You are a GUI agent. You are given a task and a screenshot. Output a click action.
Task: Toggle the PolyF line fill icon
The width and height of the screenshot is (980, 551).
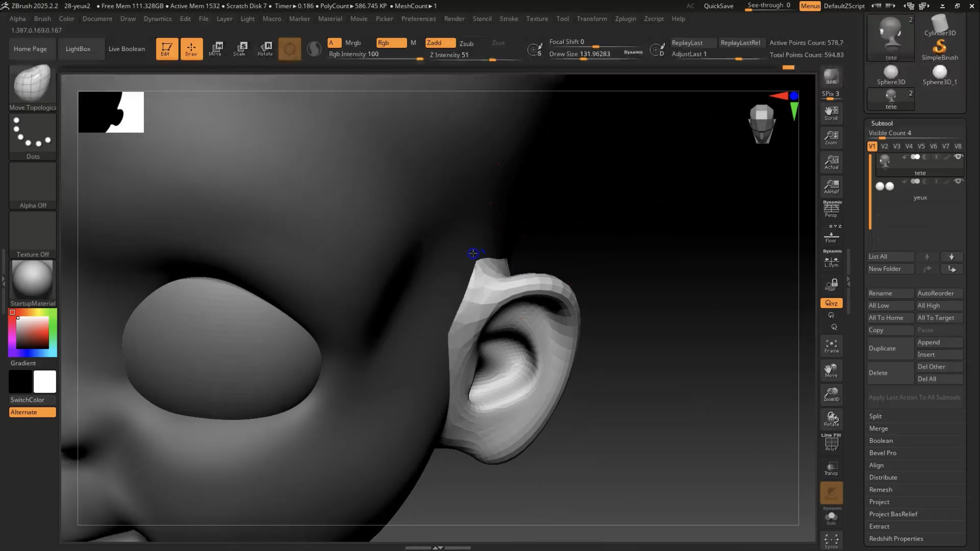(x=831, y=442)
